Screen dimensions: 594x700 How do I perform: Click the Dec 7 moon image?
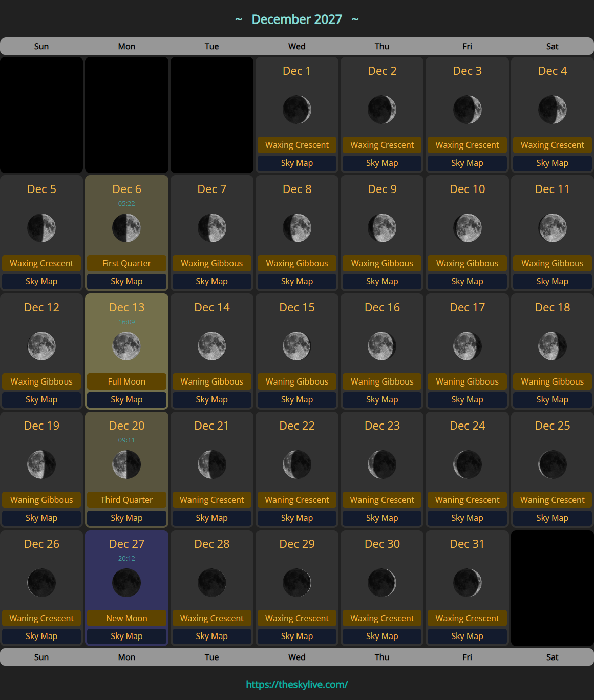(212, 228)
